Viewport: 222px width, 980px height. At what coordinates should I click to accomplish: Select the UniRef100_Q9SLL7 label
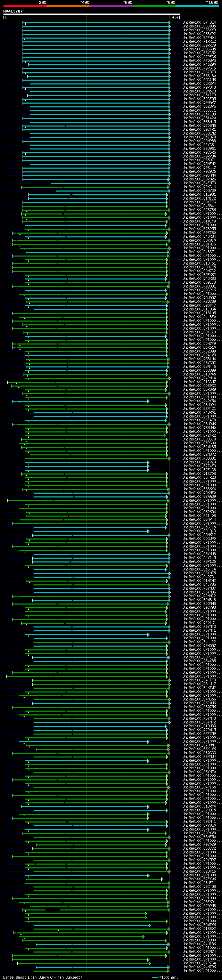[199, 168]
